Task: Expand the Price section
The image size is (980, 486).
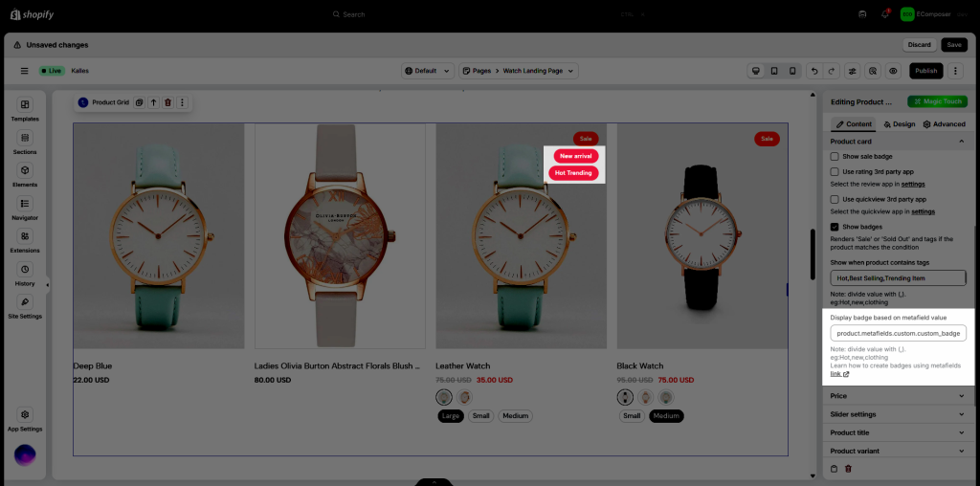Action: 897,395
